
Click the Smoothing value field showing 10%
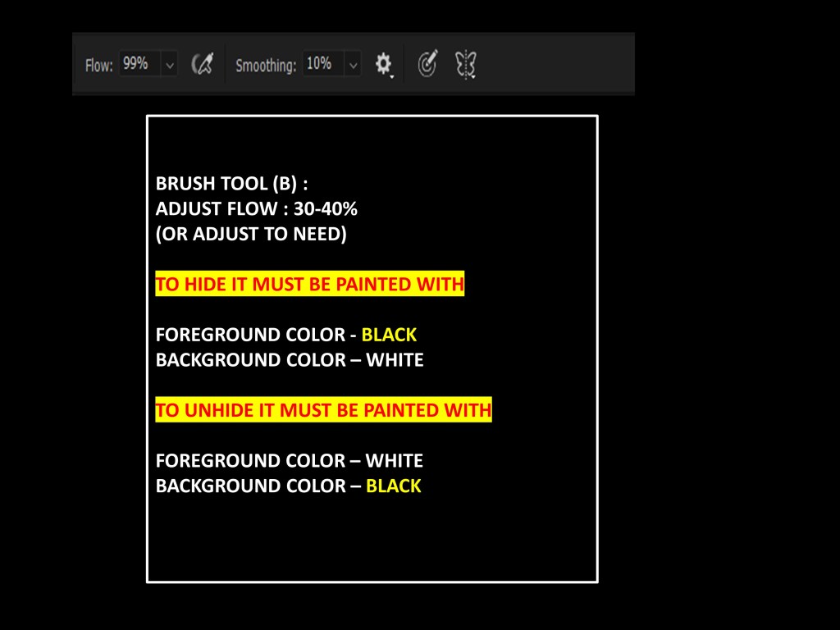click(320, 64)
